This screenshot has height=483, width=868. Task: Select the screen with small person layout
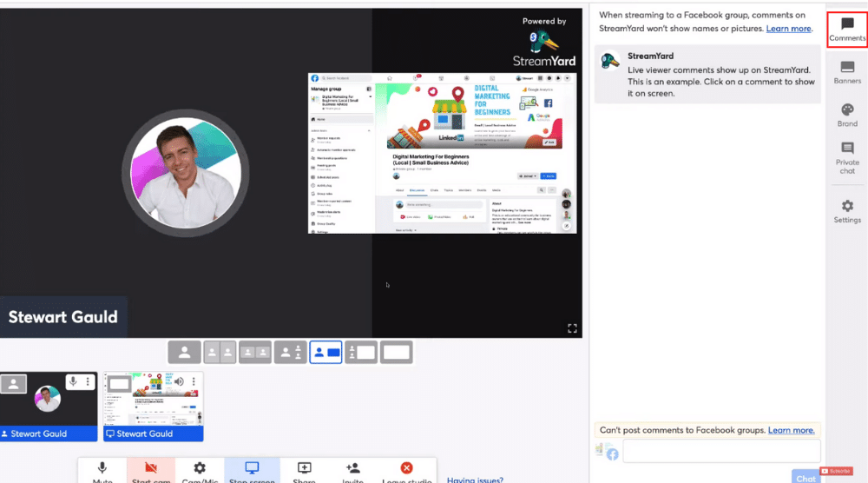tap(361, 353)
